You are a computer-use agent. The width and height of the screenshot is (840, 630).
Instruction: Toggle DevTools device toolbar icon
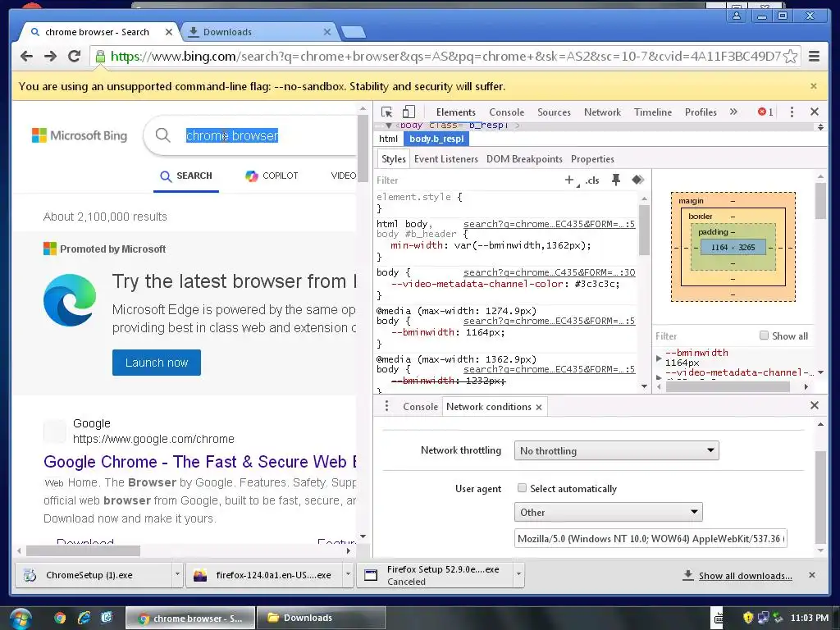tap(409, 112)
